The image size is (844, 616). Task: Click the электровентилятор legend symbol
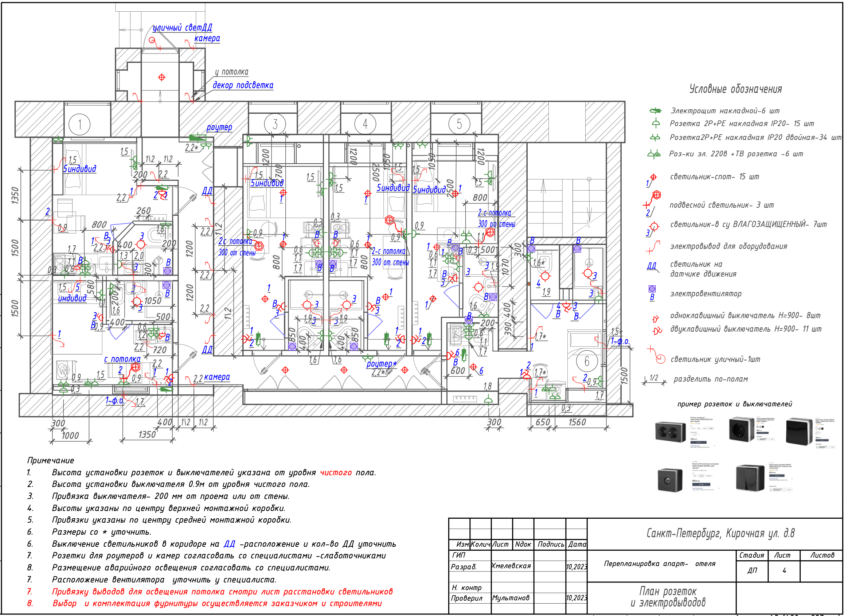pyautogui.click(x=652, y=289)
